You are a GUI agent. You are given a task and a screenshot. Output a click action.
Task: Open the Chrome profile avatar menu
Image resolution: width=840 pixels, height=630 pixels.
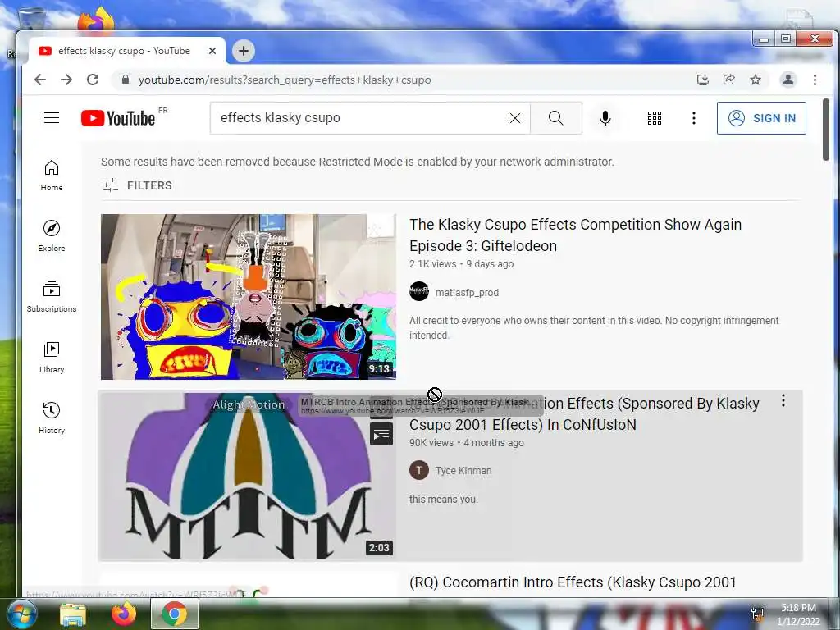pos(788,80)
